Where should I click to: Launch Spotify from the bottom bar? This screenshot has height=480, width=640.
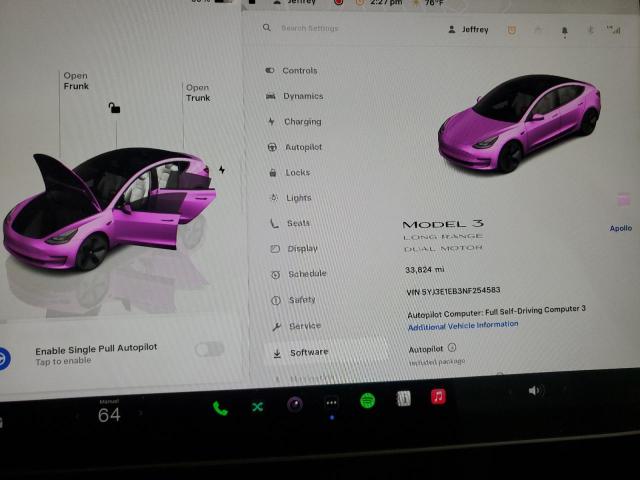pyautogui.click(x=367, y=400)
